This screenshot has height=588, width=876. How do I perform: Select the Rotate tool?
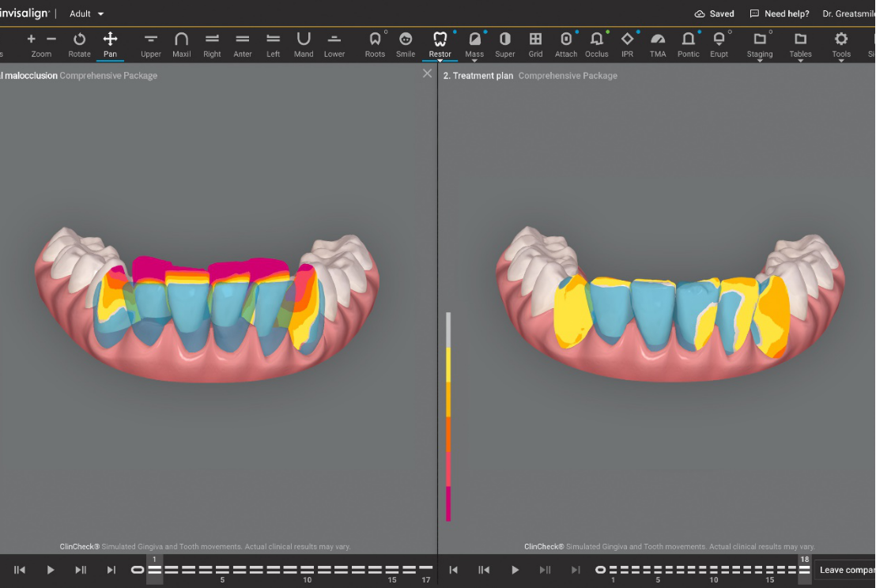point(79,45)
